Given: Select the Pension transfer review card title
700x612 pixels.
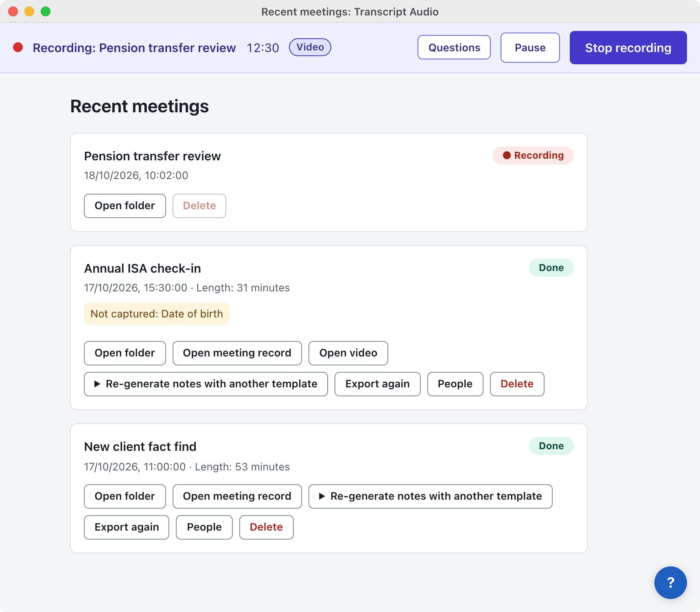Looking at the screenshot, I should (153, 156).
